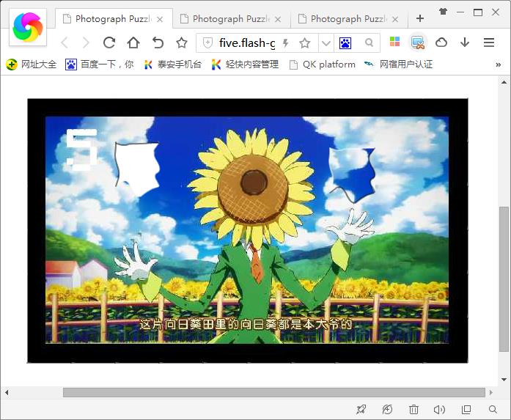Toggle bookmark star in address bar
Image resolution: width=511 pixels, height=420 pixels.
(x=305, y=43)
